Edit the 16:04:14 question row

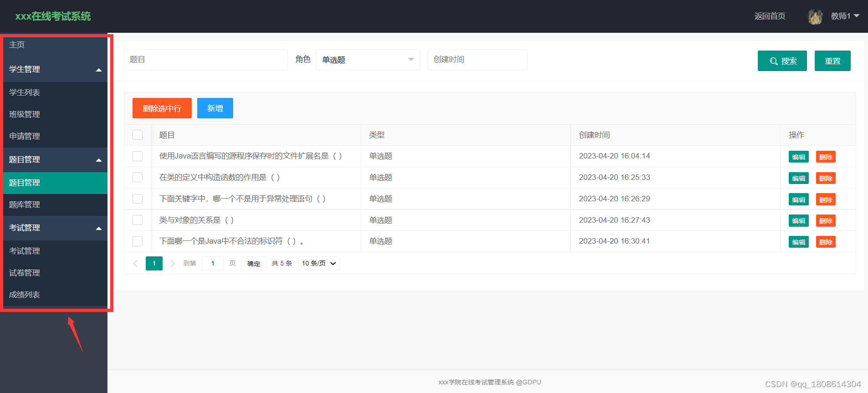(799, 157)
